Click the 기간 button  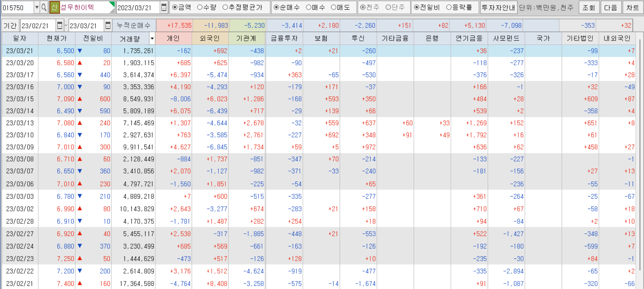[x=10, y=25]
